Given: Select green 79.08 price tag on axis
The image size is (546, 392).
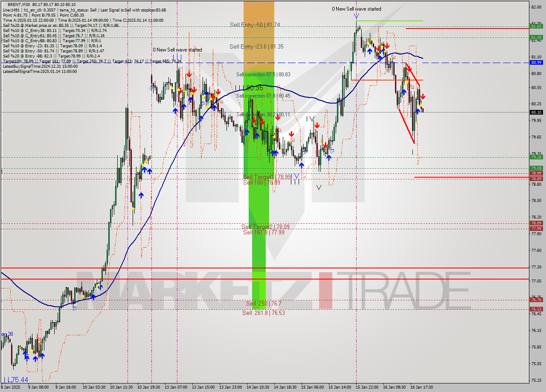Looking at the screenshot, I should (x=536, y=168).
